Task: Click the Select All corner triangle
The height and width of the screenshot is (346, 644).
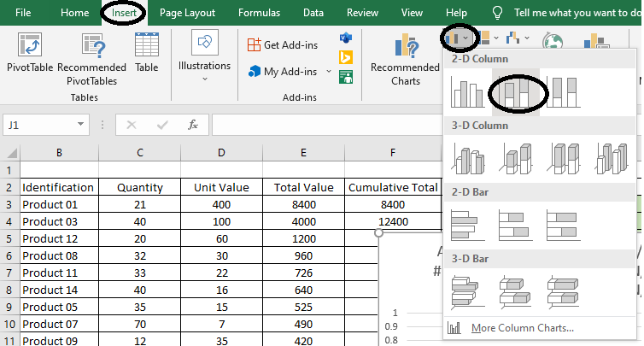Action: pos(11,153)
